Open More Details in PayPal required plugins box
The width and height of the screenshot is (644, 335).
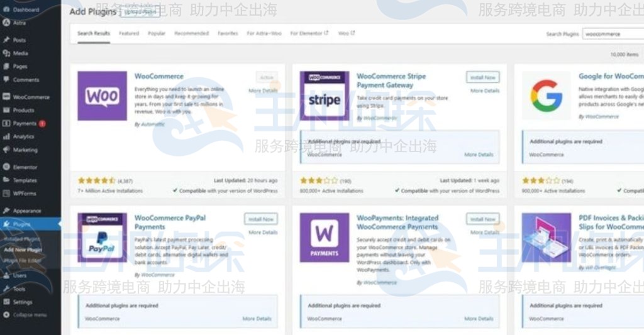[257, 319]
